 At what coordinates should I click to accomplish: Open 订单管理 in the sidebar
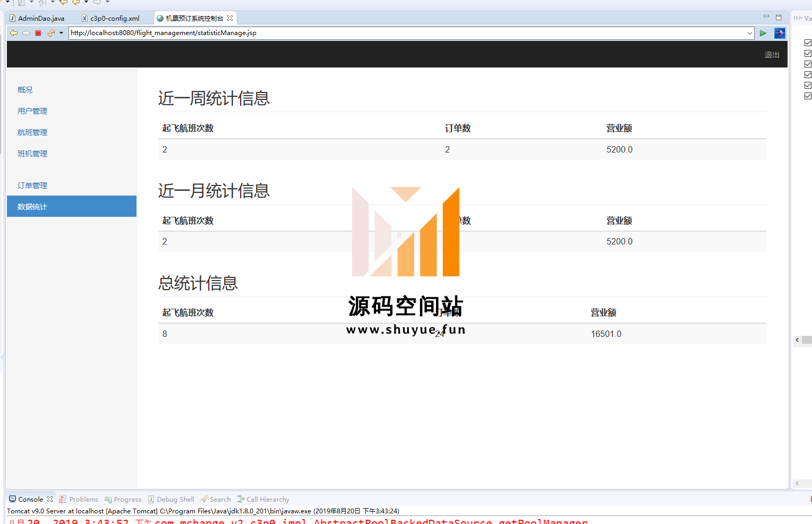[x=32, y=185]
